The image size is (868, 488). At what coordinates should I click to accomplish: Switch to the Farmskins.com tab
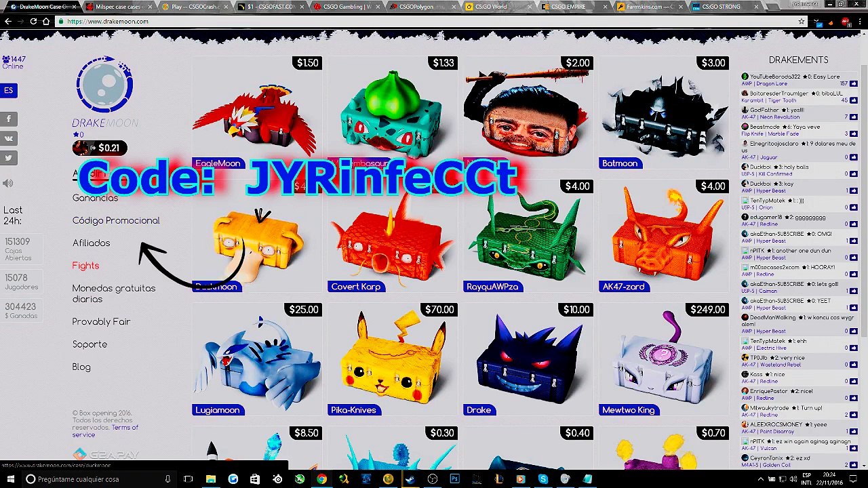tap(652, 7)
